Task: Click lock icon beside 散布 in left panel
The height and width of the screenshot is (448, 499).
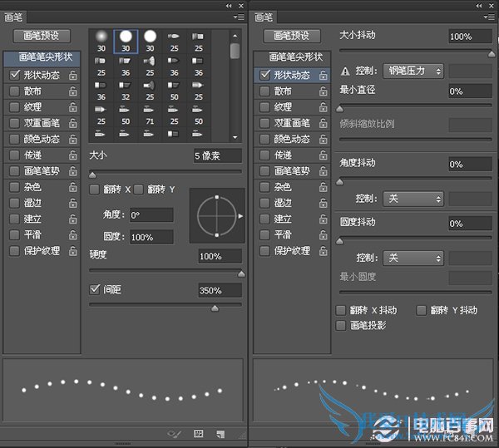Action: [73, 91]
